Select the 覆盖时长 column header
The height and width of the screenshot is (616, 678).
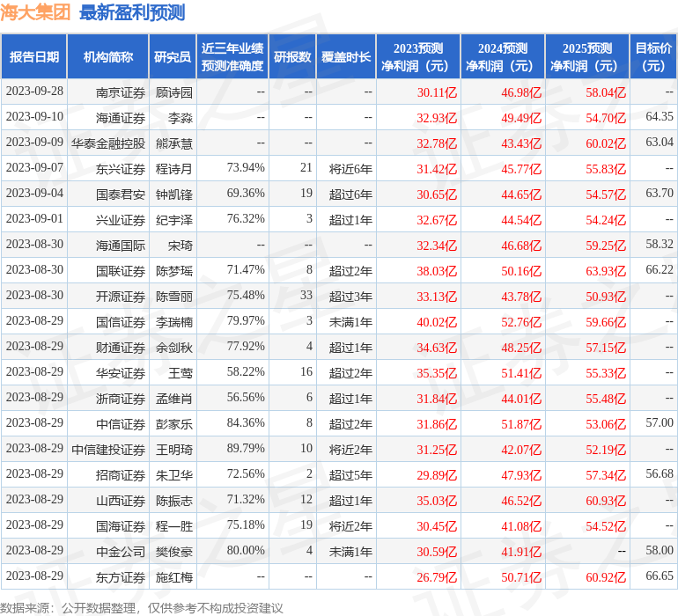[346, 56]
